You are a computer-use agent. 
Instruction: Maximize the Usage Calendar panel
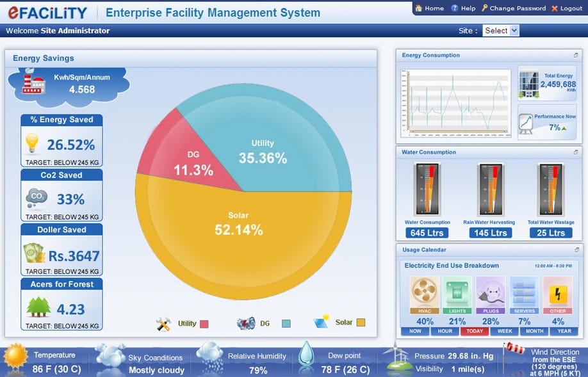click(576, 250)
